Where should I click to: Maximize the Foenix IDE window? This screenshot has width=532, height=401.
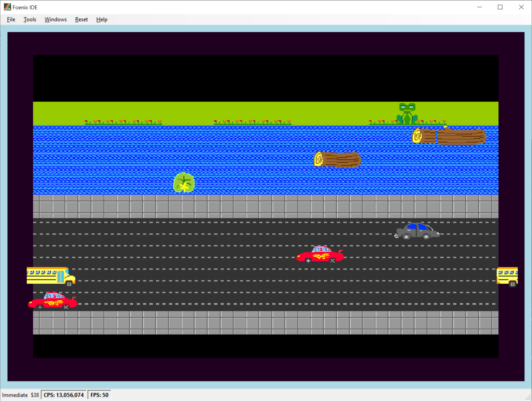click(x=500, y=7)
